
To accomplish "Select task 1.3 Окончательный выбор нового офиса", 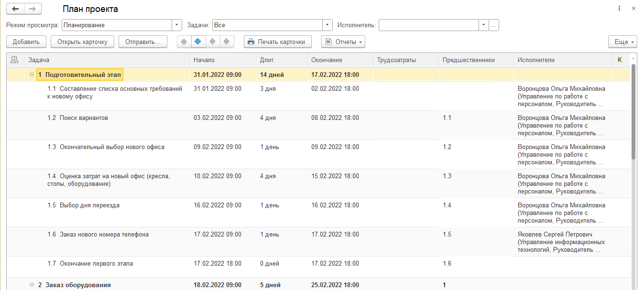I will [x=106, y=147].
